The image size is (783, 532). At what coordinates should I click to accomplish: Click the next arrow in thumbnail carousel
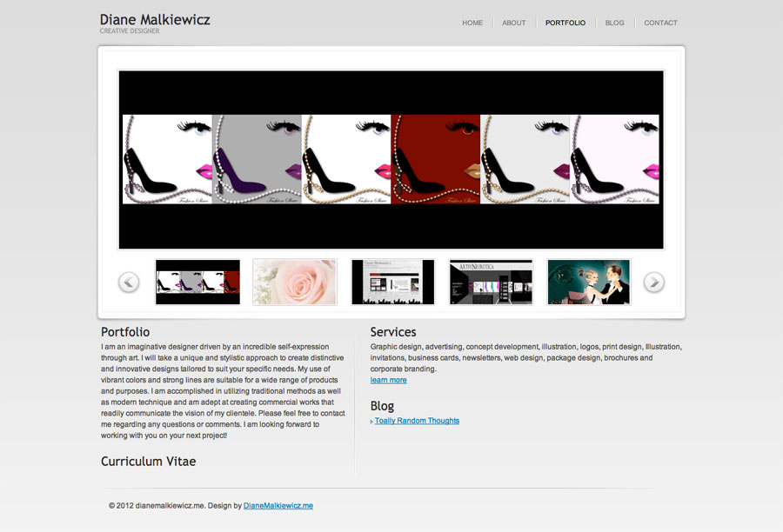653,283
